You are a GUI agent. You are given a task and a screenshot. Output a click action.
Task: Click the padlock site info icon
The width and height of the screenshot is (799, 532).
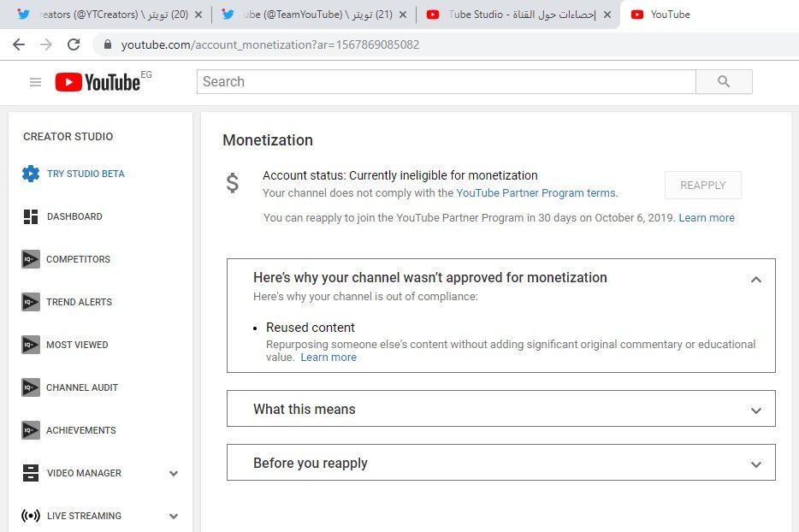click(108, 44)
